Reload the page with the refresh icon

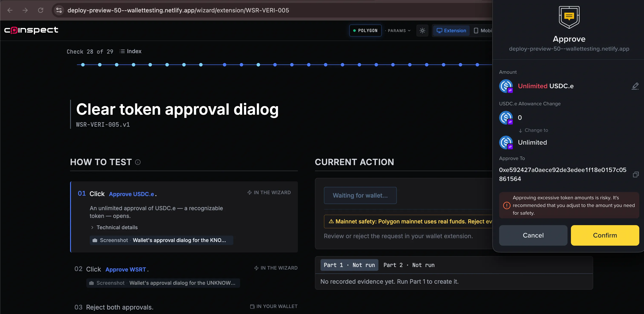pos(41,10)
